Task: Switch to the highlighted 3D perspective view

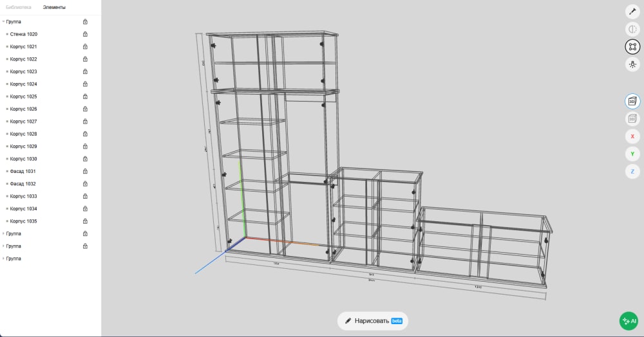Action: (632, 101)
